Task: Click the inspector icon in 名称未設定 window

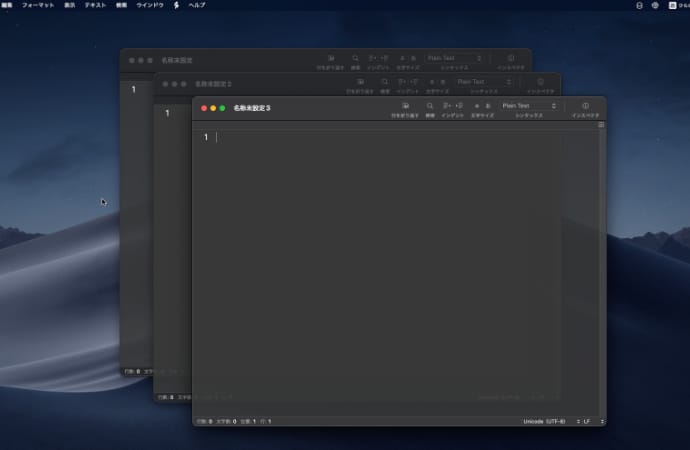Action: 511,59
